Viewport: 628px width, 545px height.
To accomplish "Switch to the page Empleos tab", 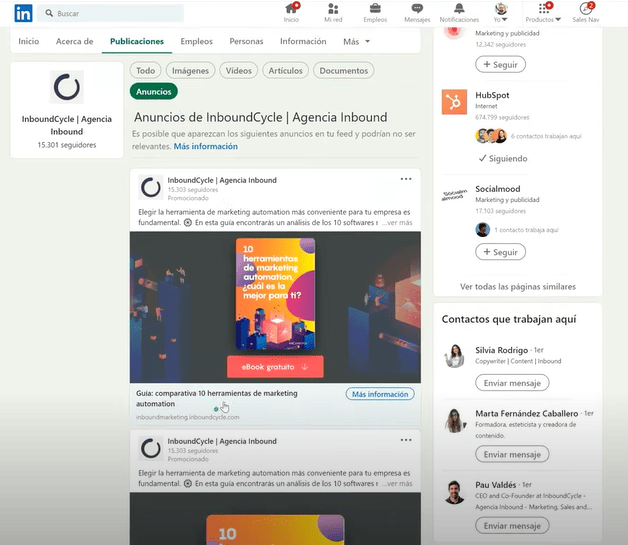I will coord(197,41).
